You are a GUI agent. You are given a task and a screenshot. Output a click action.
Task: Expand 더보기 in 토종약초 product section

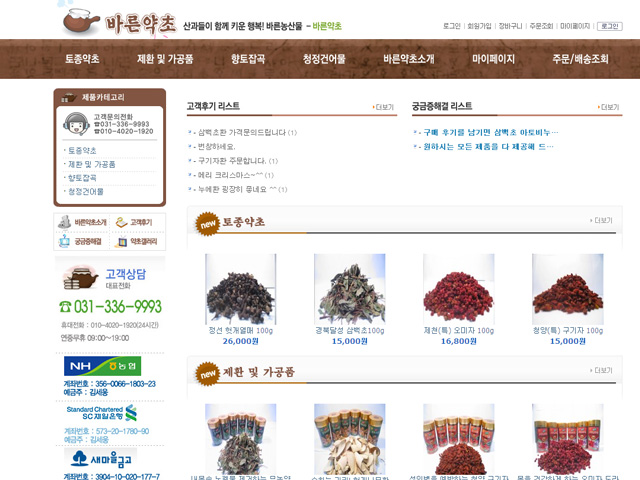click(x=601, y=220)
